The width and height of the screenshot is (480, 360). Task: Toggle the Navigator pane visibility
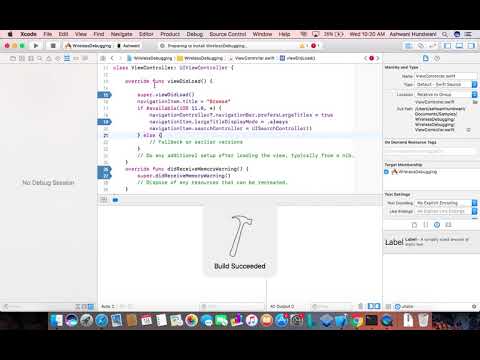click(447, 46)
